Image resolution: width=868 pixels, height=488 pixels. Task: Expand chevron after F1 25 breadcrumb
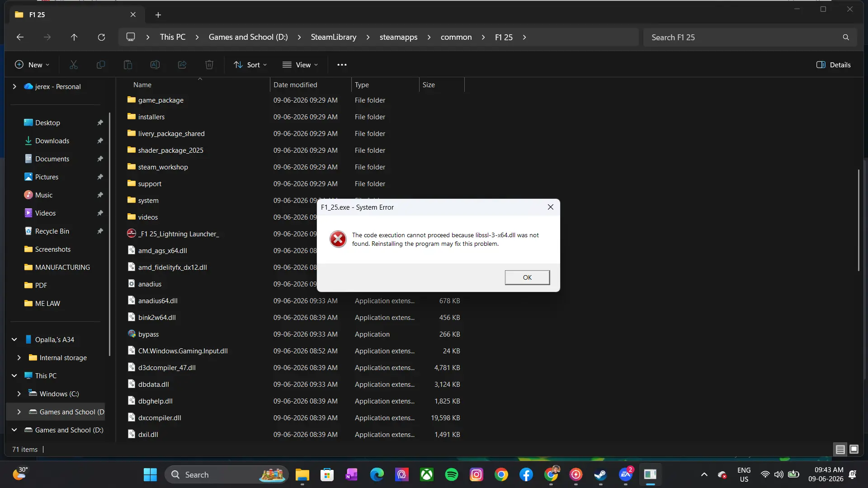(524, 37)
